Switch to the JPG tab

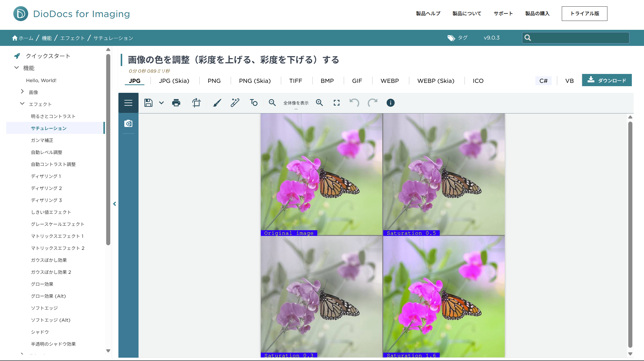(134, 81)
